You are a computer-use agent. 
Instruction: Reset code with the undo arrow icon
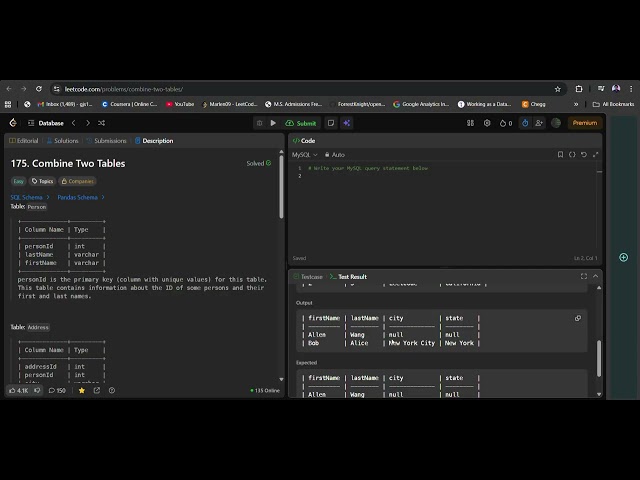point(584,155)
